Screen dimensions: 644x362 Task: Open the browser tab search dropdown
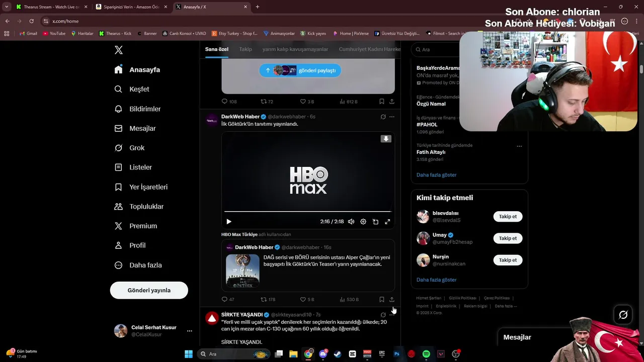(7, 7)
